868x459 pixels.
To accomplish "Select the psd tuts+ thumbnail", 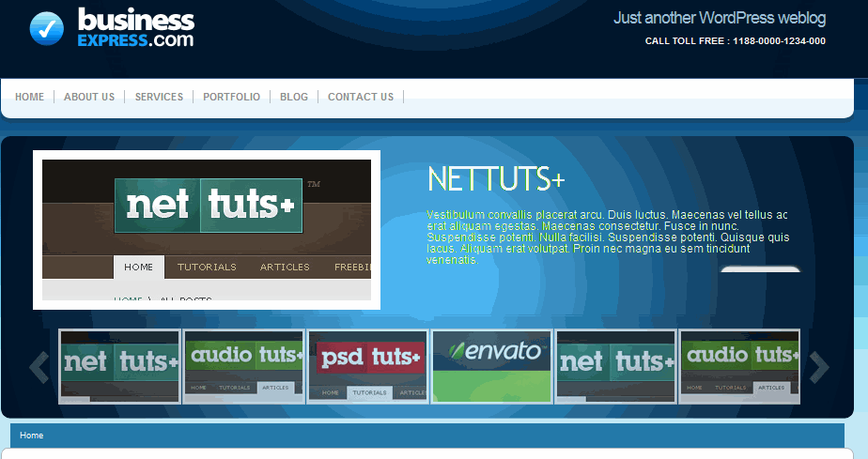I will 368,367.
